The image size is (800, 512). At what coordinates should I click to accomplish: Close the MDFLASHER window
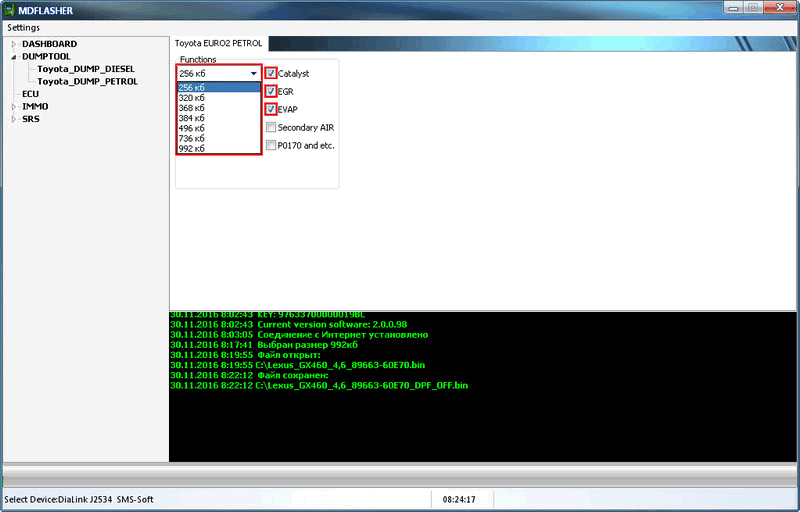(780, 8)
